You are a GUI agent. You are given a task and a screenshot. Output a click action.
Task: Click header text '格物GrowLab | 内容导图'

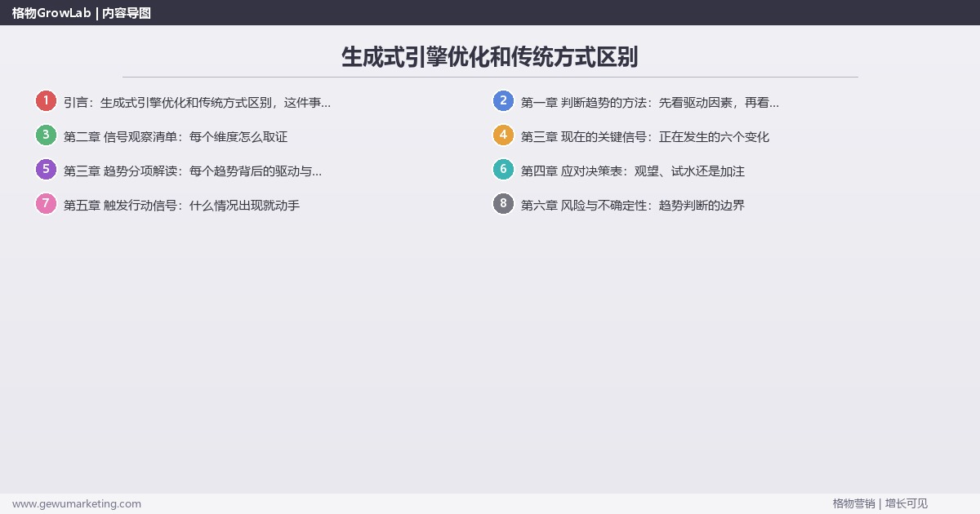click(82, 12)
